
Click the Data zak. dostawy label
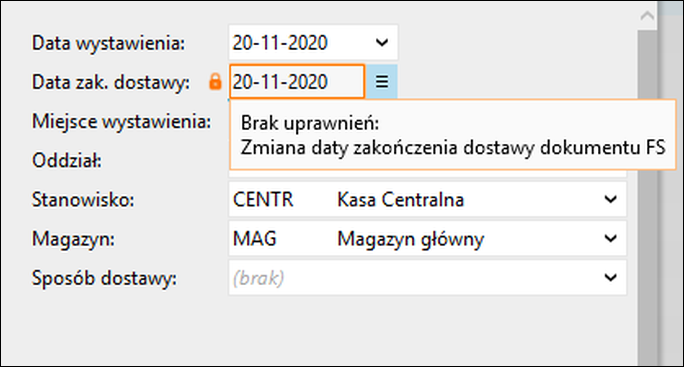coord(111,82)
